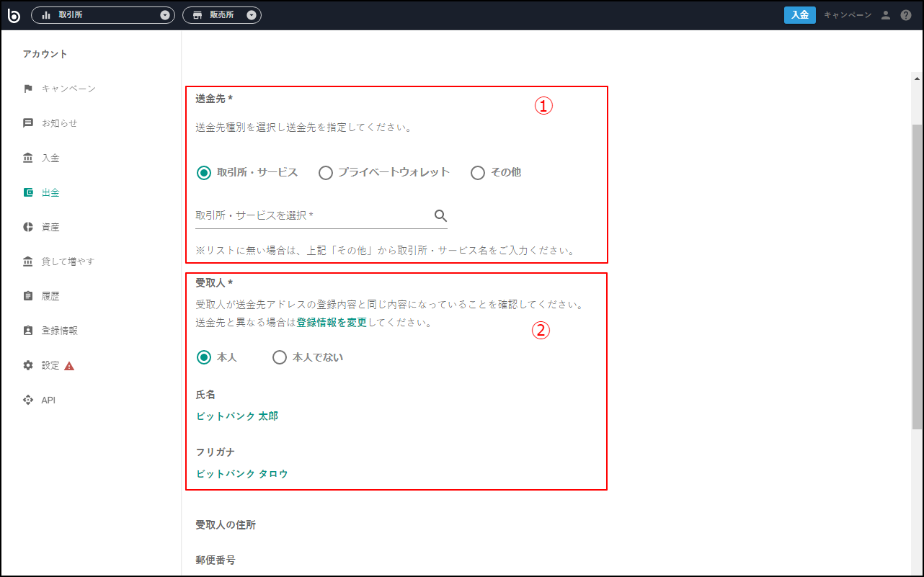Click the flag icon beside キャンペーン in sidebar
The image size is (924, 577).
[28, 89]
